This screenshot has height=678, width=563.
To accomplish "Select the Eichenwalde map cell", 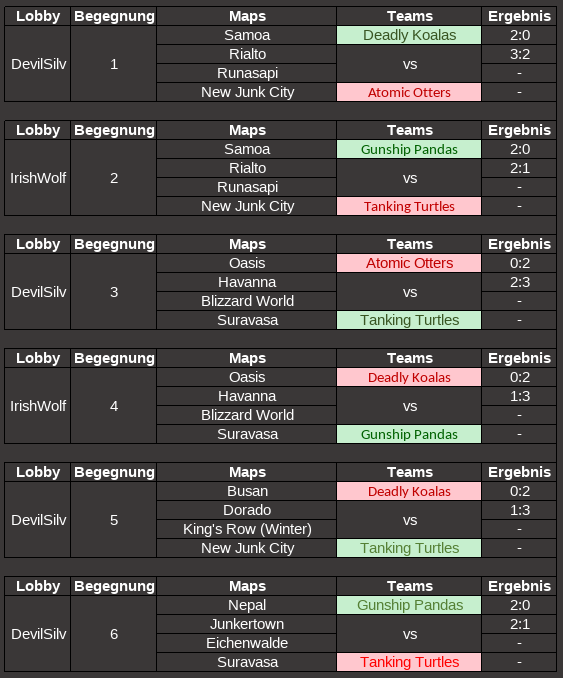I will [x=246, y=643].
